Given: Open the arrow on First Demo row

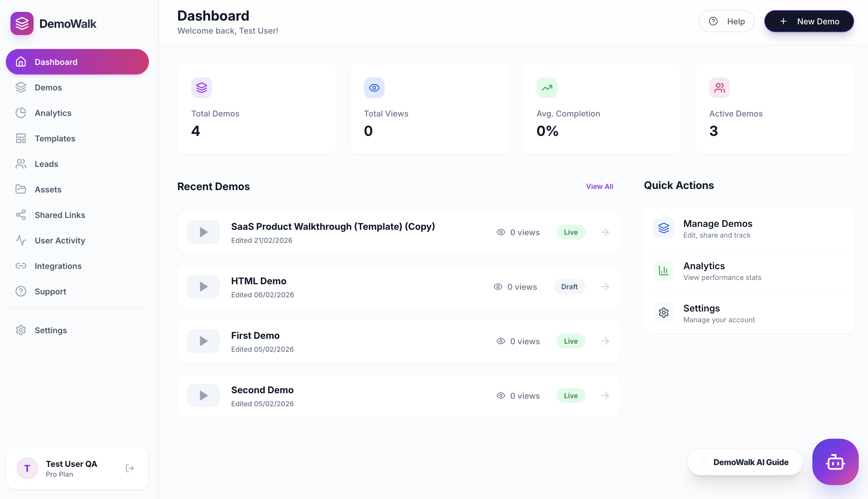Looking at the screenshot, I should point(605,341).
